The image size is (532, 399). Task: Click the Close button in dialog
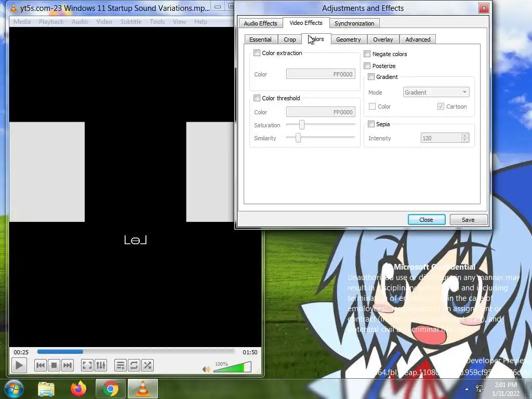click(x=427, y=220)
